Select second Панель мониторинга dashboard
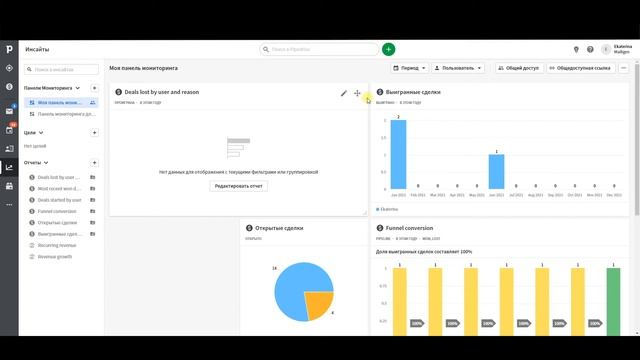The width and height of the screenshot is (640, 360). coord(61,114)
